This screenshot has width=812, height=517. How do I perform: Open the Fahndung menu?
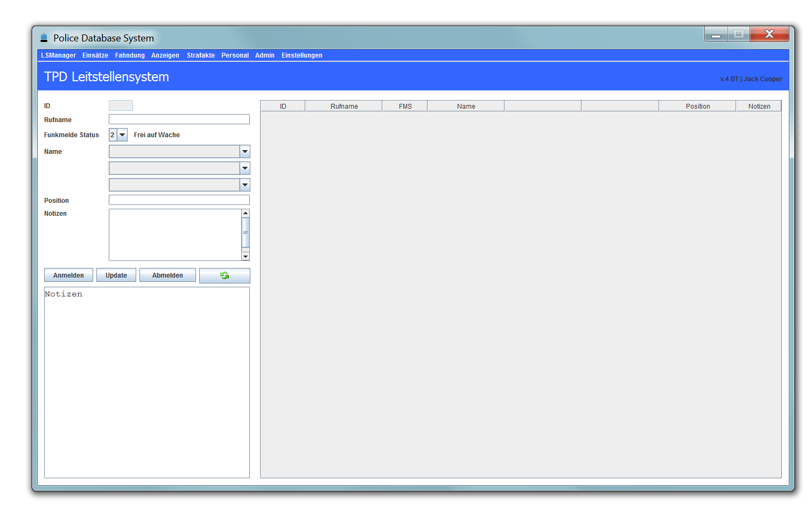130,55
